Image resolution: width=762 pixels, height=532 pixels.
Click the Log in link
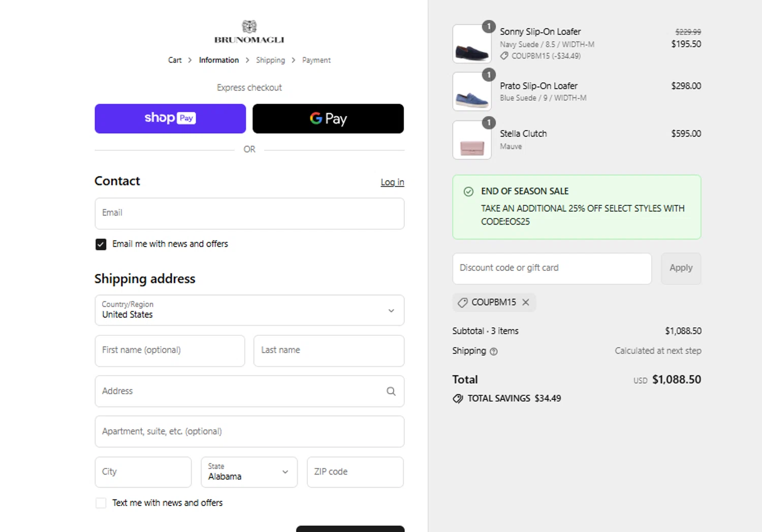392,182
